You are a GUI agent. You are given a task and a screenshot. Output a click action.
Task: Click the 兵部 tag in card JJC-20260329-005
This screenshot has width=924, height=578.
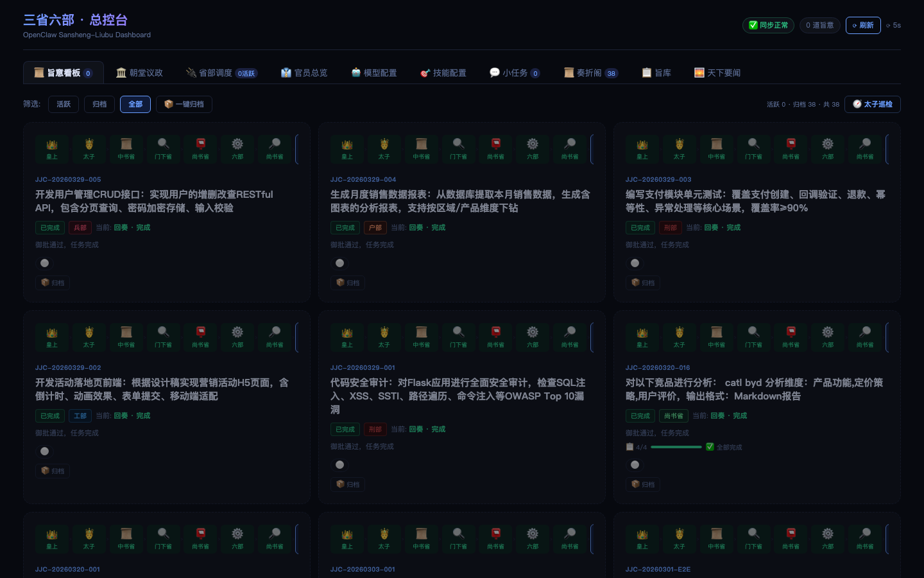pyautogui.click(x=80, y=227)
